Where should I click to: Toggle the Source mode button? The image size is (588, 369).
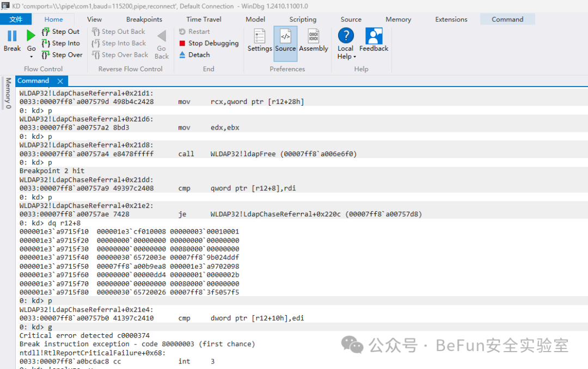285,44
